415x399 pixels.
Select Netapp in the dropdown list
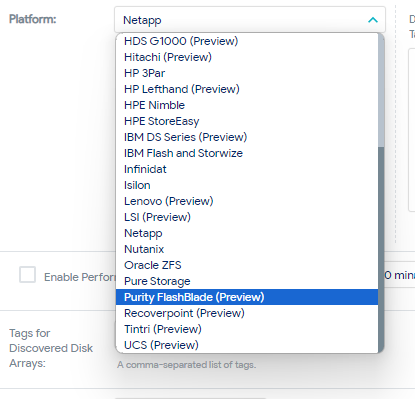[x=247, y=233]
